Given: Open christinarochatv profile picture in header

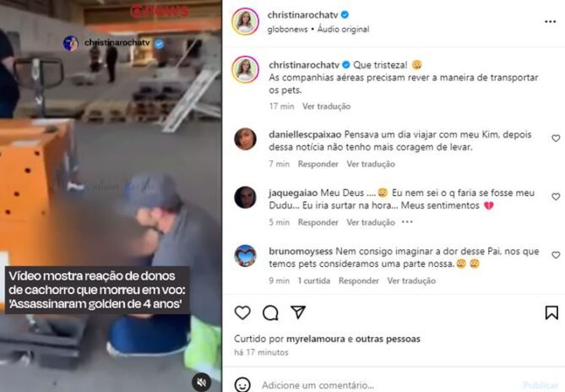Looking at the screenshot, I should 246,21.
